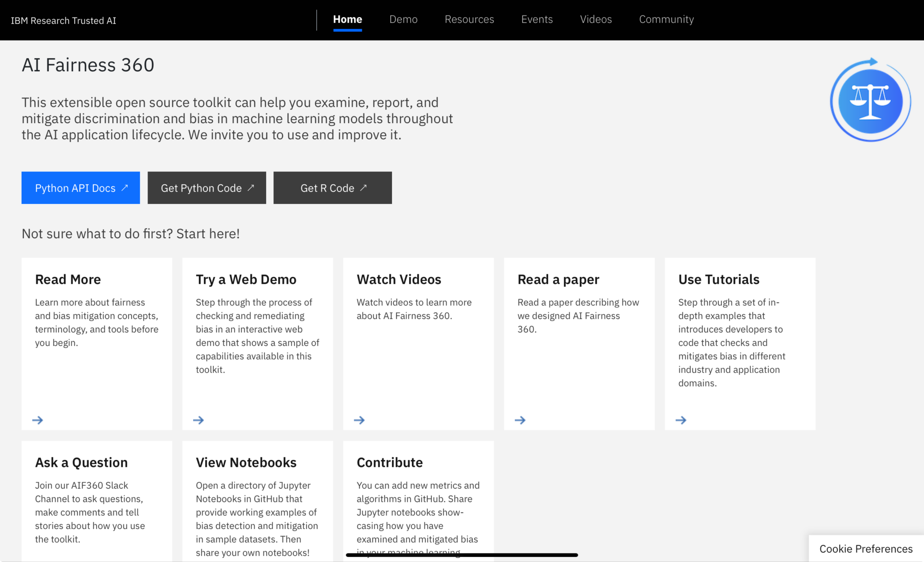
Task: Open Cookie Preferences
Action: tap(866, 548)
